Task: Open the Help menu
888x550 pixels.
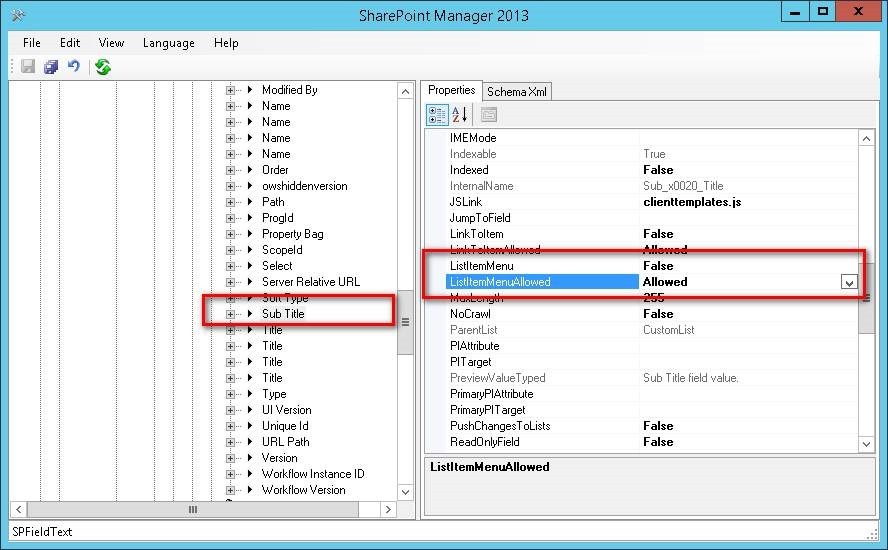Action: 226,43
